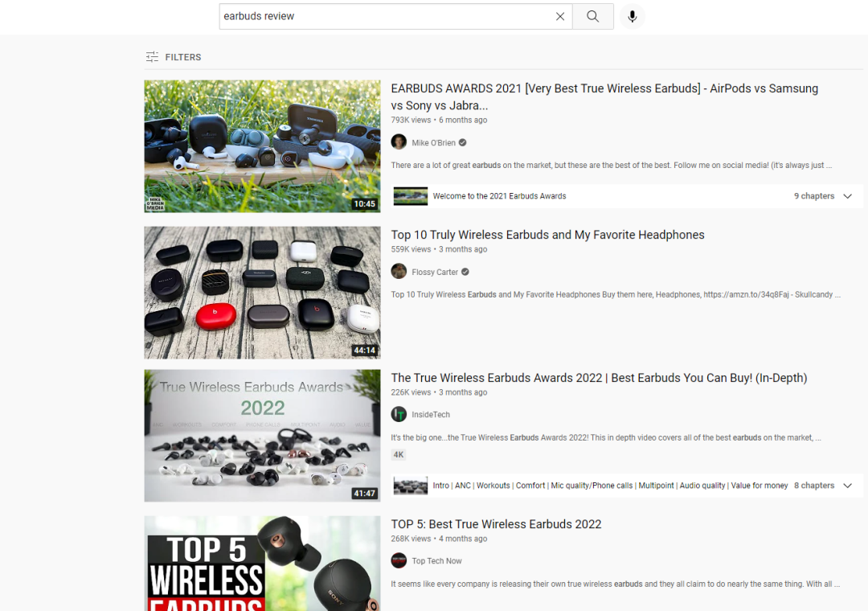Click Mike O'Brien verified badge
This screenshot has height=611, width=868.
pyautogui.click(x=463, y=143)
